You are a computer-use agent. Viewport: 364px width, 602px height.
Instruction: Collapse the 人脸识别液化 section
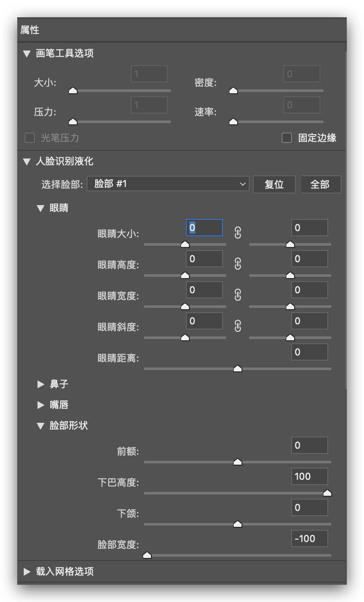pyautogui.click(x=27, y=162)
